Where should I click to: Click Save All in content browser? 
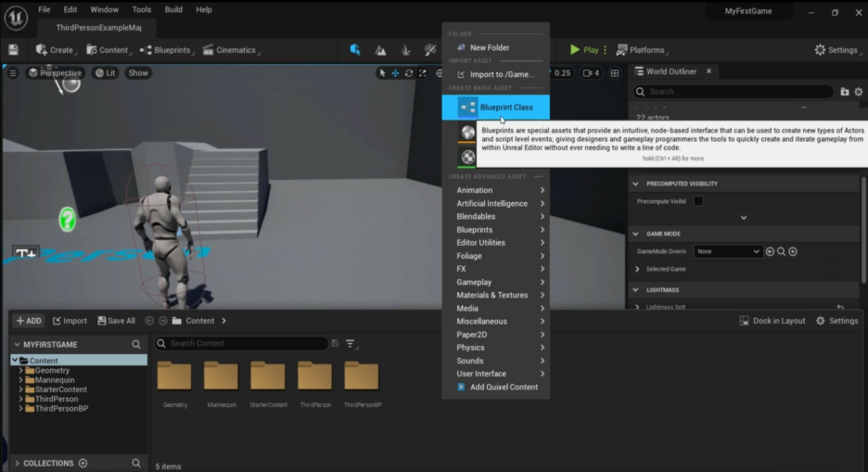coord(116,321)
